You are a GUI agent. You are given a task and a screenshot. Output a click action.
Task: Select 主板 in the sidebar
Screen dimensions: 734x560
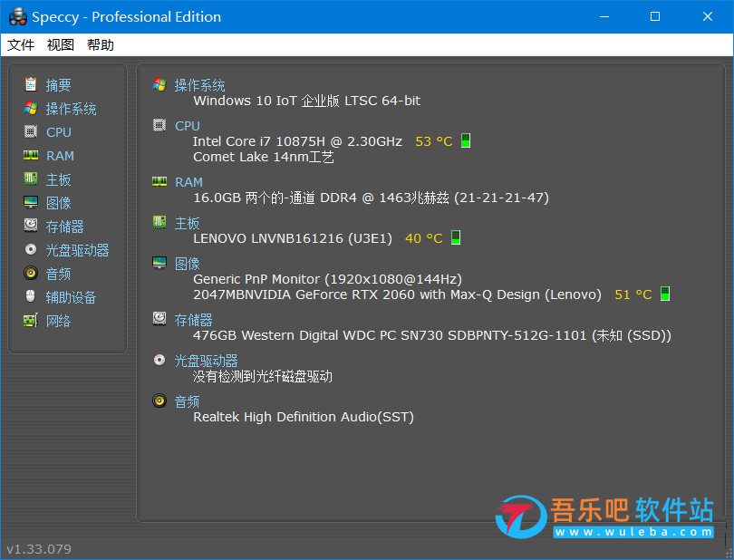pyautogui.click(x=59, y=179)
